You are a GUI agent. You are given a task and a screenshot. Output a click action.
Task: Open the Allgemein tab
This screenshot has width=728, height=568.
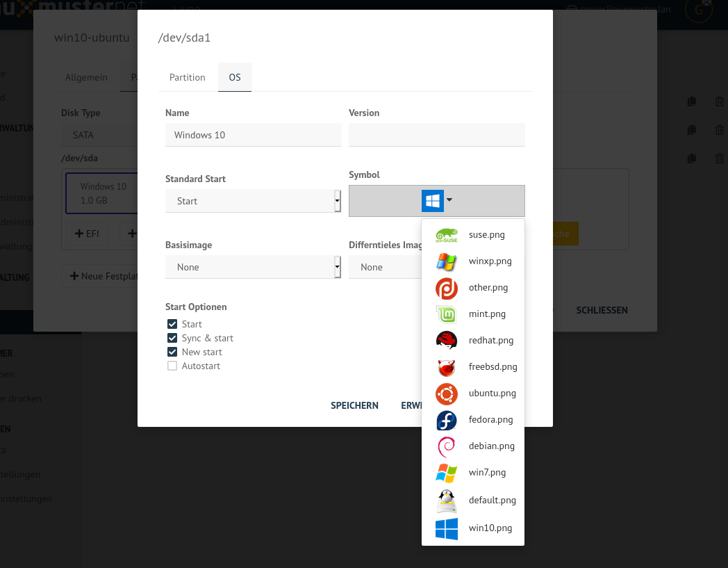tap(86, 77)
